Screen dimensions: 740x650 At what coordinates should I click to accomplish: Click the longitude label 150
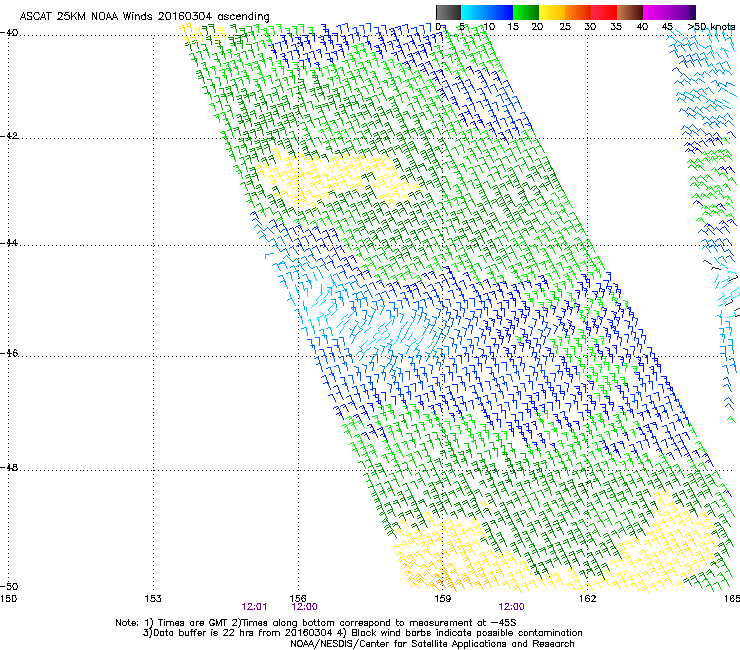[x=8, y=599]
